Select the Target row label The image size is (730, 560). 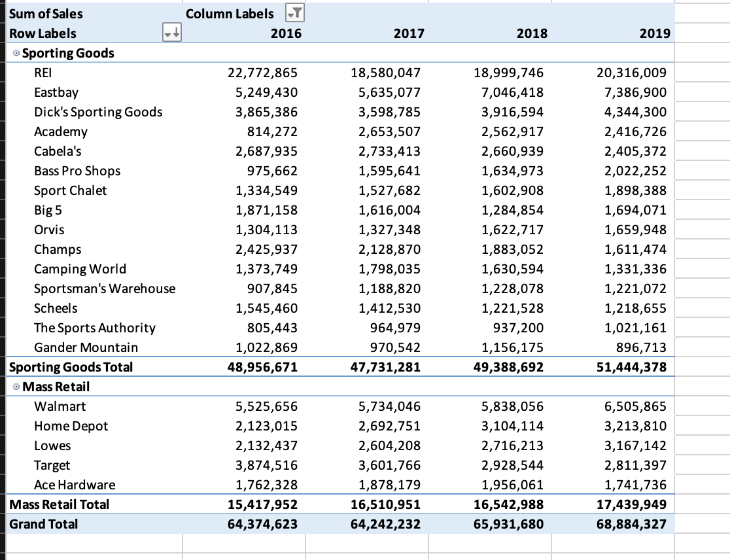(x=52, y=465)
